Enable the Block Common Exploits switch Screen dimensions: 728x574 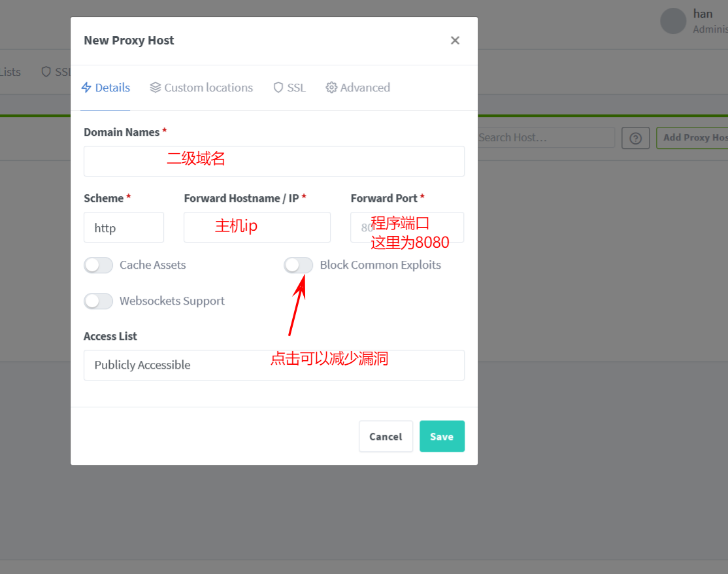click(x=299, y=265)
